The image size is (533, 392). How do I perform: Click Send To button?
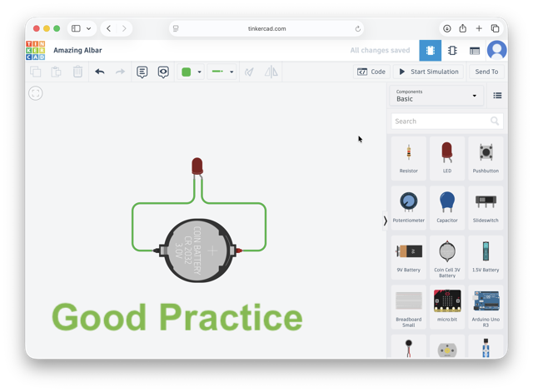click(486, 72)
